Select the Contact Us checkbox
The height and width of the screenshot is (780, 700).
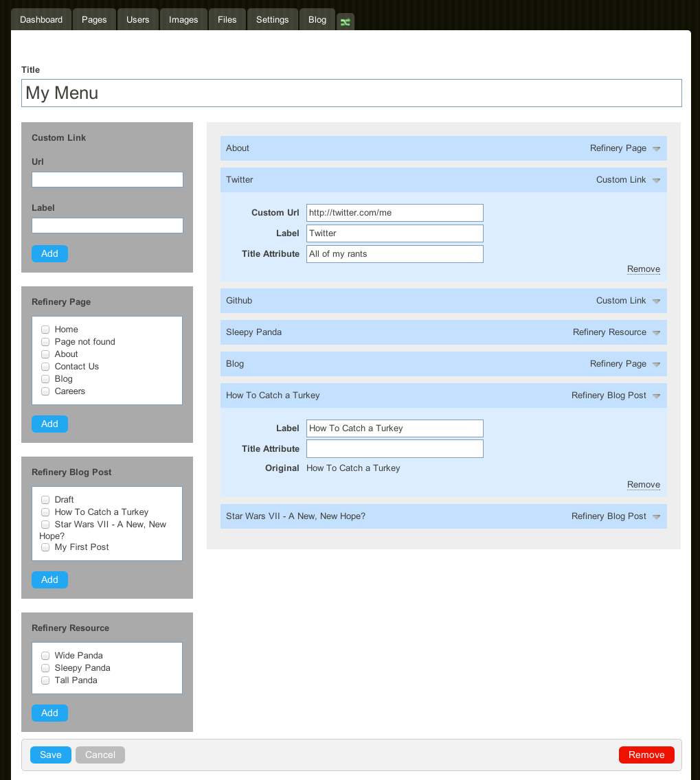tap(45, 367)
